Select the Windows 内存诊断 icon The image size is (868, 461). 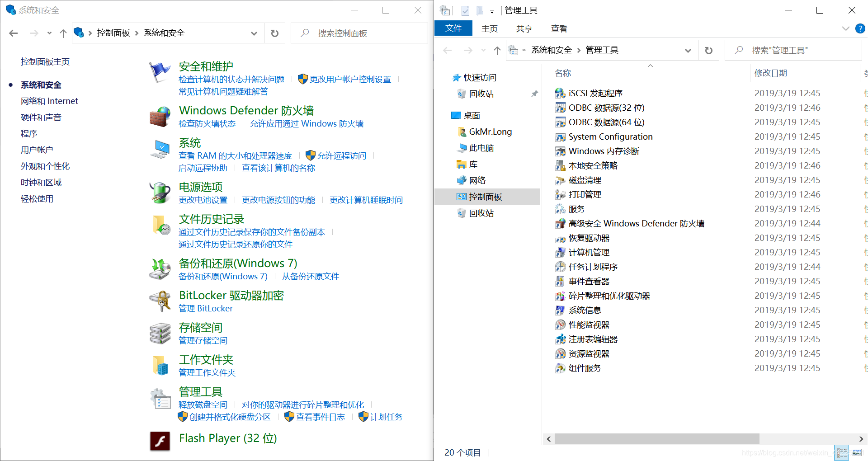(560, 151)
